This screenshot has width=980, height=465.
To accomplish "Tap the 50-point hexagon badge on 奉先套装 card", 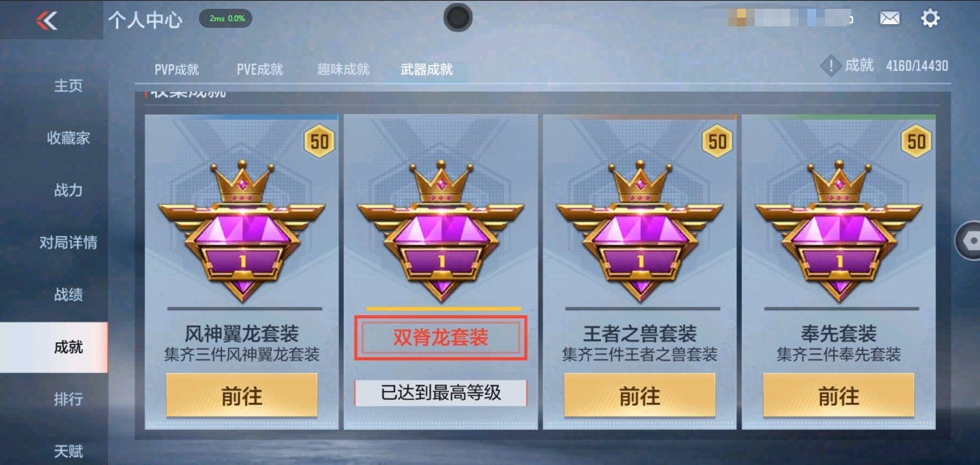I will coord(916,141).
